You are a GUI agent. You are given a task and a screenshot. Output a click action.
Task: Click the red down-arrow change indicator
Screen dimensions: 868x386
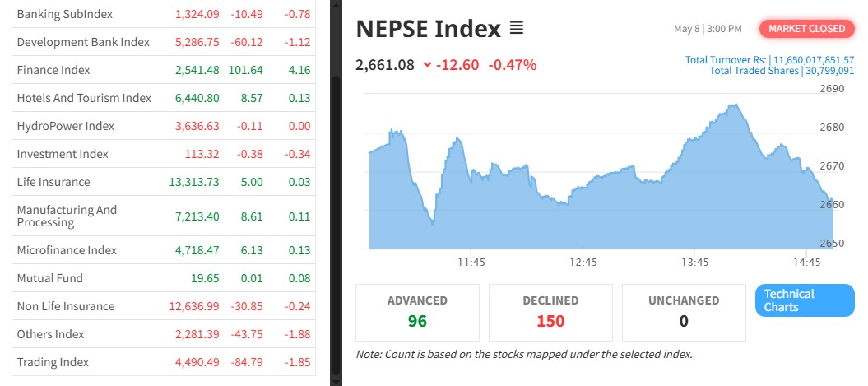(427, 65)
